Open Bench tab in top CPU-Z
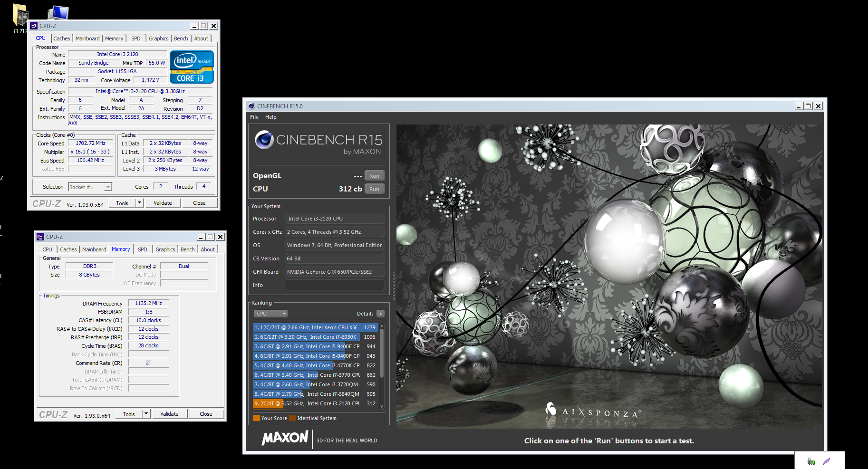 (181, 38)
